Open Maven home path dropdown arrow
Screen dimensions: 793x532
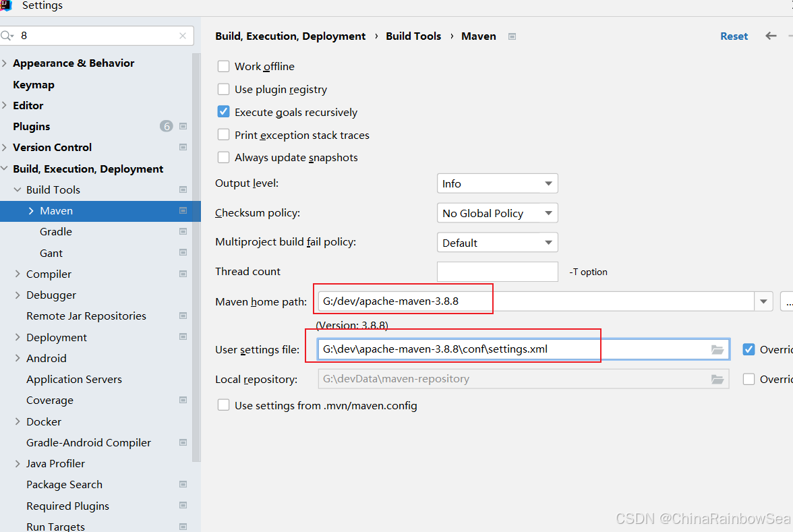click(763, 301)
